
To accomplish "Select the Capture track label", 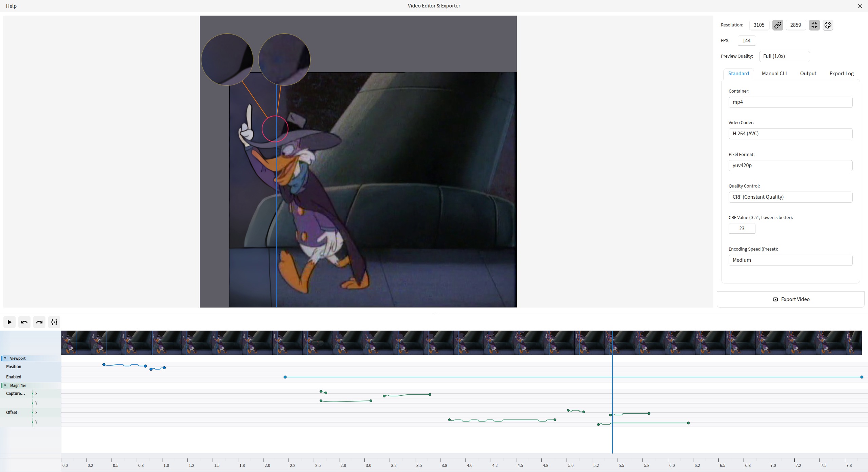I will click(16, 394).
